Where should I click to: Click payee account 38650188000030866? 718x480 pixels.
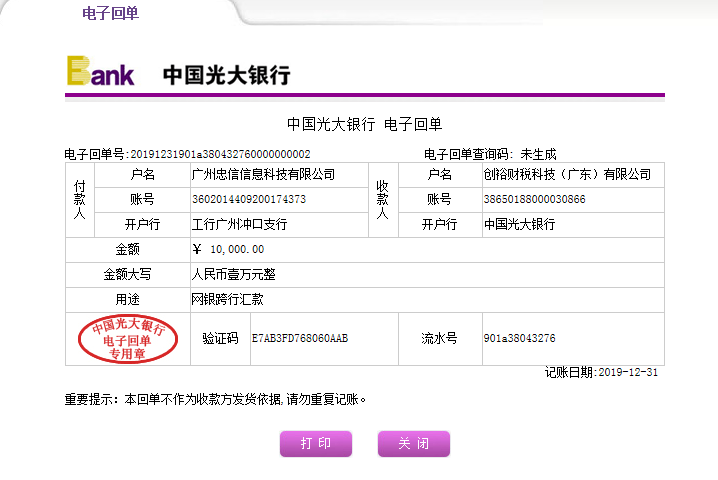[x=534, y=199]
